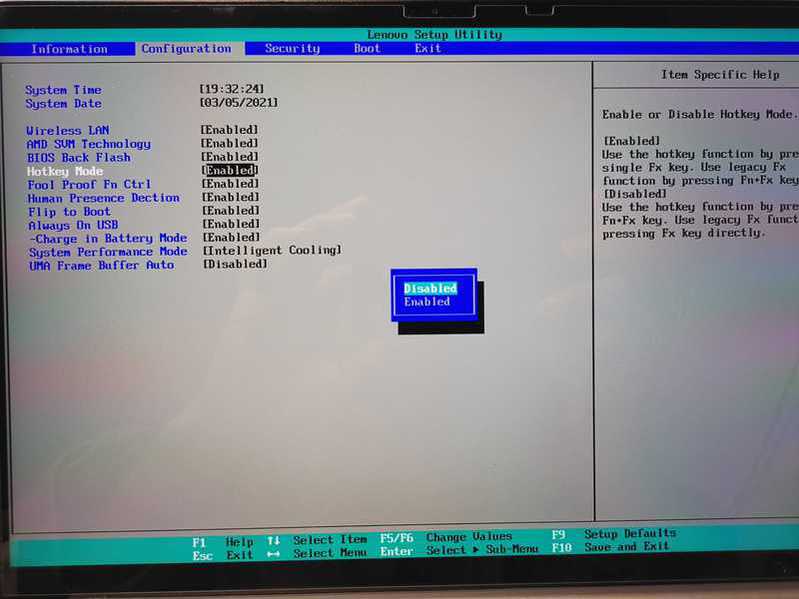The width and height of the screenshot is (799, 599).
Task: Click the Lenovo Setup Utility title
Action: 435,35
